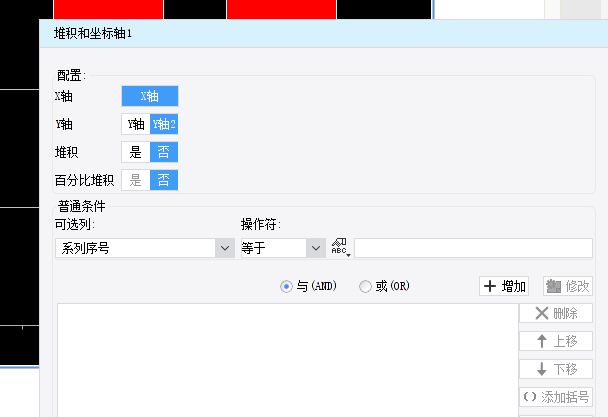The height and width of the screenshot is (417, 608).
Task: Choose Y轴 option for Y axis
Action: point(136,124)
